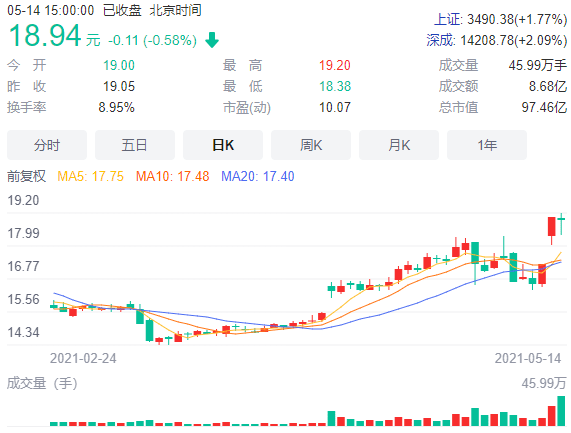Select the 日K daily candlestick tab
The height and width of the screenshot is (433, 571).
coord(223,145)
